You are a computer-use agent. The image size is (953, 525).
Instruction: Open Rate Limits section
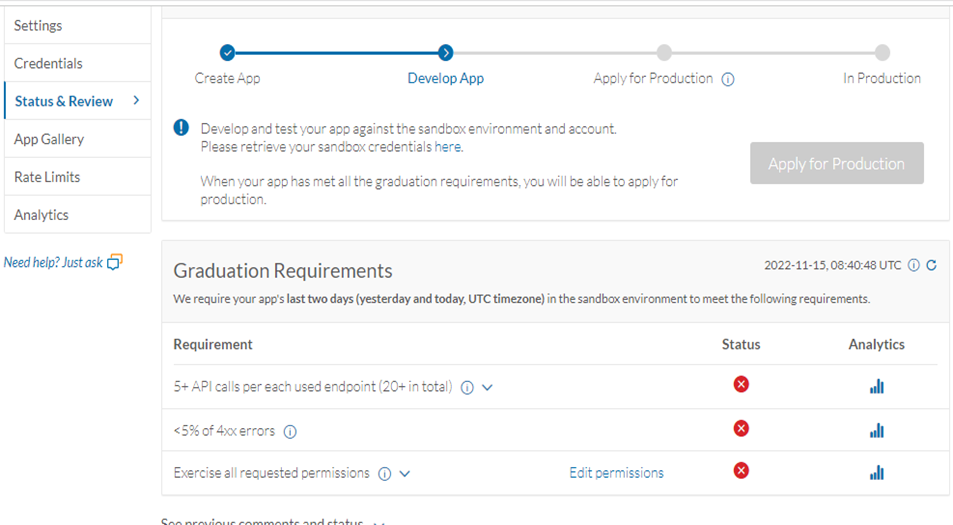[77, 177]
